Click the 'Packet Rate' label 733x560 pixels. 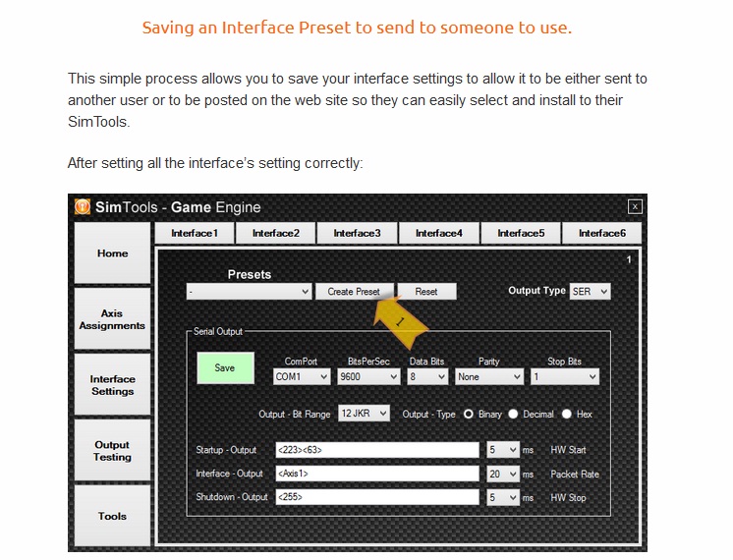[x=575, y=474]
